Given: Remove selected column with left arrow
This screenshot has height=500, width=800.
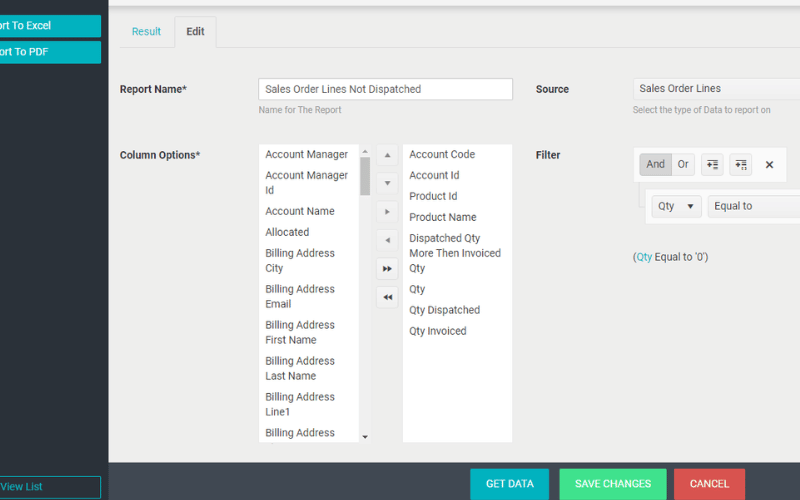Looking at the screenshot, I should (387, 240).
